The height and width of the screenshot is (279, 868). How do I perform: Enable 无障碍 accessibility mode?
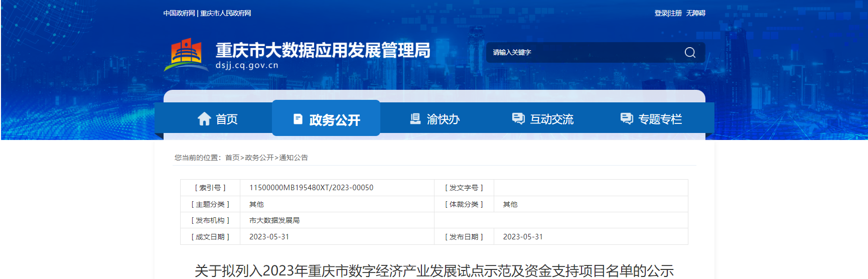click(696, 13)
